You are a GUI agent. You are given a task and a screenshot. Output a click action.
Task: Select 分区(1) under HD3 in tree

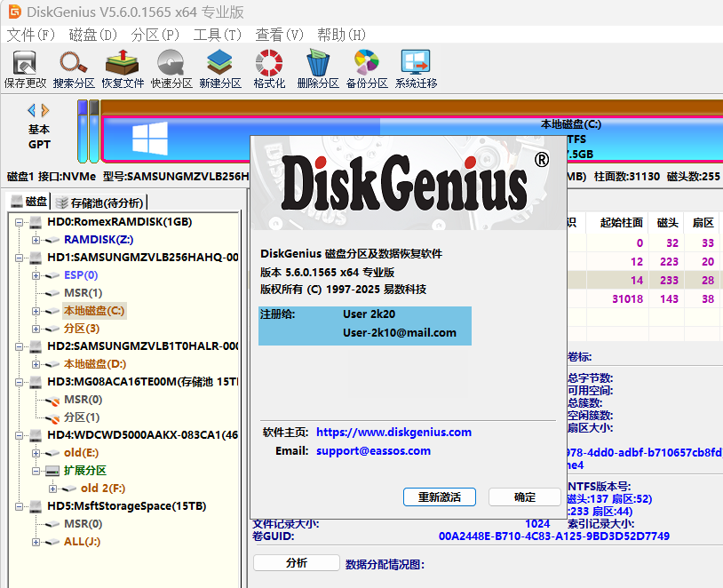point(82,417)
